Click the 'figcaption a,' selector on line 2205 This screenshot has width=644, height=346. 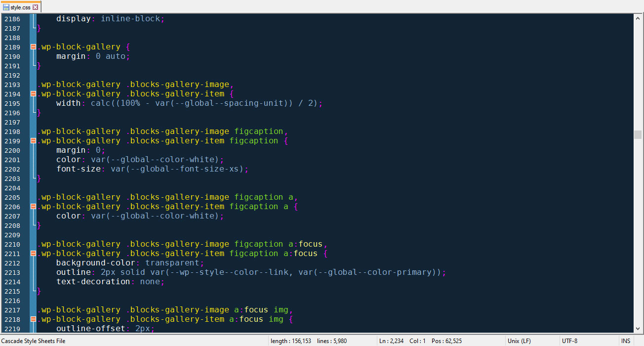coord(266,197)
